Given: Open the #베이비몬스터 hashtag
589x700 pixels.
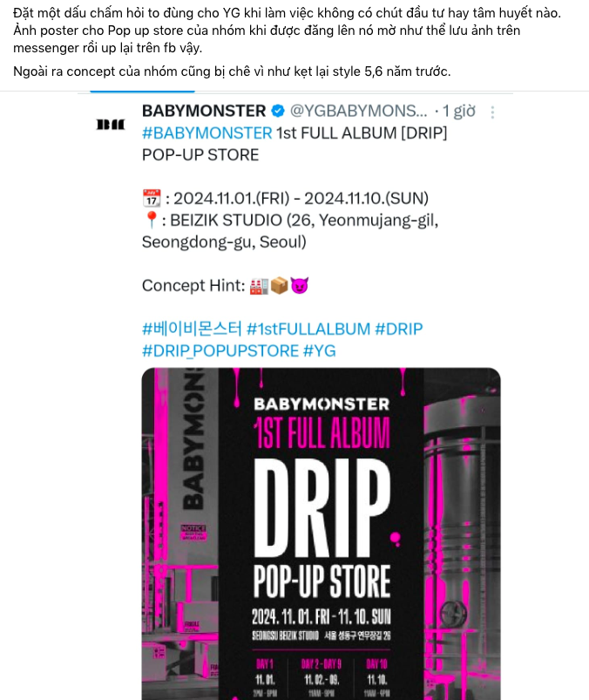Looking at the screenshot, I should (x=192, y=329).
